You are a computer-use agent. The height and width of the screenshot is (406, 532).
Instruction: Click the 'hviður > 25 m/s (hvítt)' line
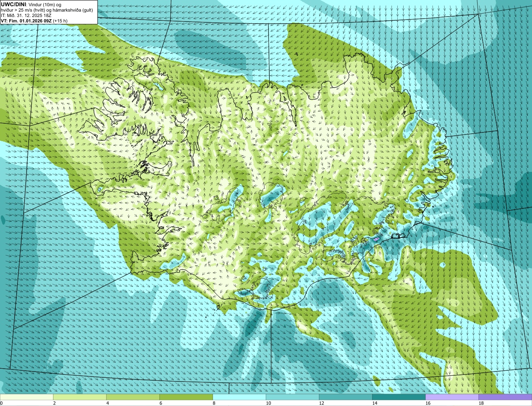coord(47,10)
